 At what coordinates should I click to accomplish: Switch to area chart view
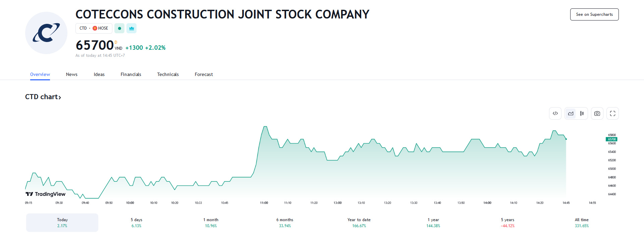point(571,114)
